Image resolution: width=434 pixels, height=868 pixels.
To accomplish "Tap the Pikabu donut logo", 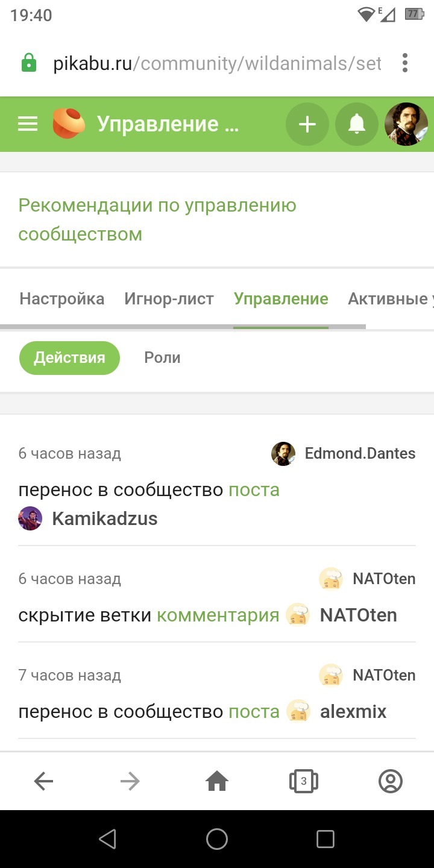I will tap(68, 123).
